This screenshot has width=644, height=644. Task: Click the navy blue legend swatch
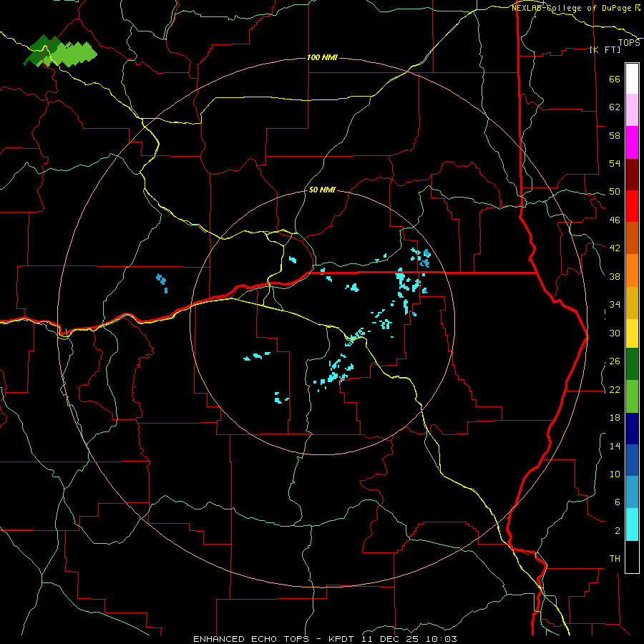(632, 429)
